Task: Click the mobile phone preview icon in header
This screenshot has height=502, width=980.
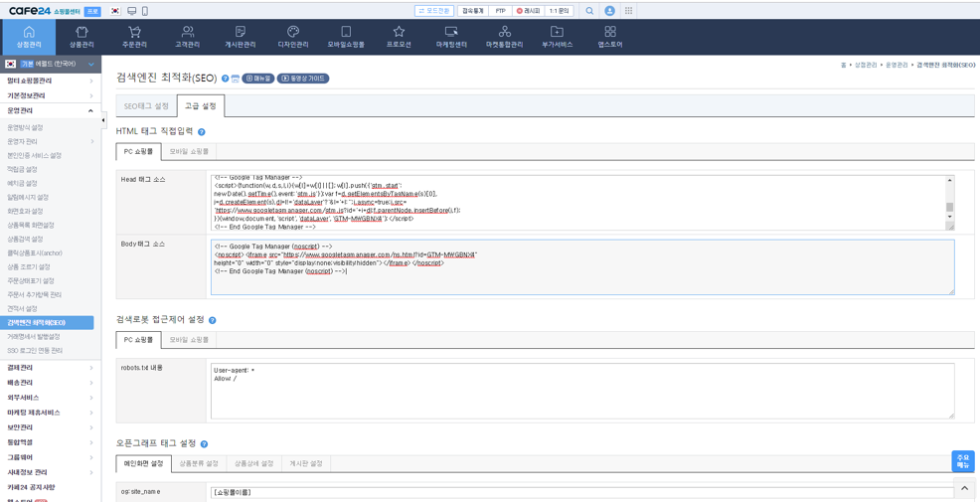Action: (x=145, y=11)
